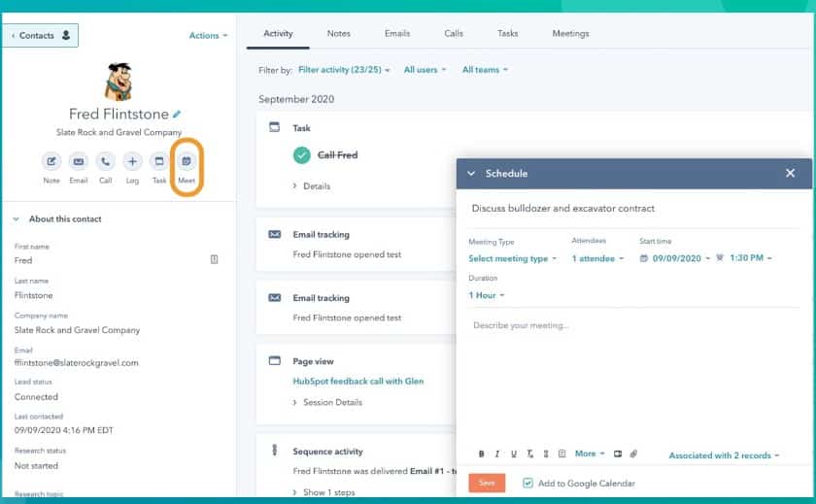816x504 pixels.
Task: Open the Select meeting type dropdown
Action: pyautogui.click(x=513, y=258)
